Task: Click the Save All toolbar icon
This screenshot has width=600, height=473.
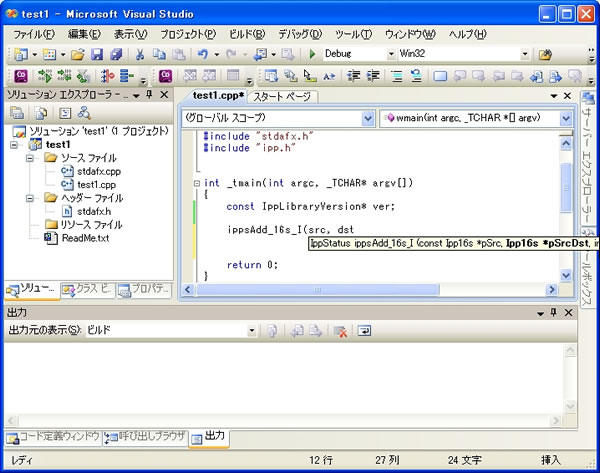Action: pyautogui.click(x=116, y=54)
